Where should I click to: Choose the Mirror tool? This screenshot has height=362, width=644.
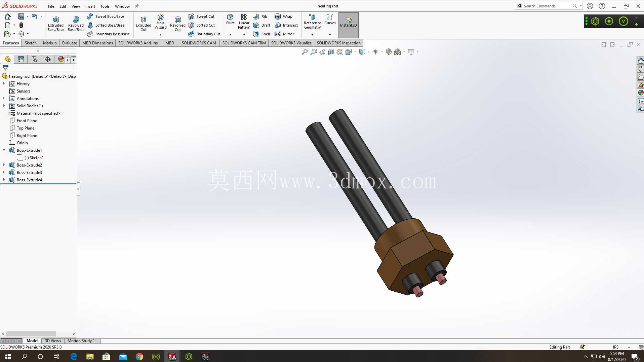(x=284, y=34)
